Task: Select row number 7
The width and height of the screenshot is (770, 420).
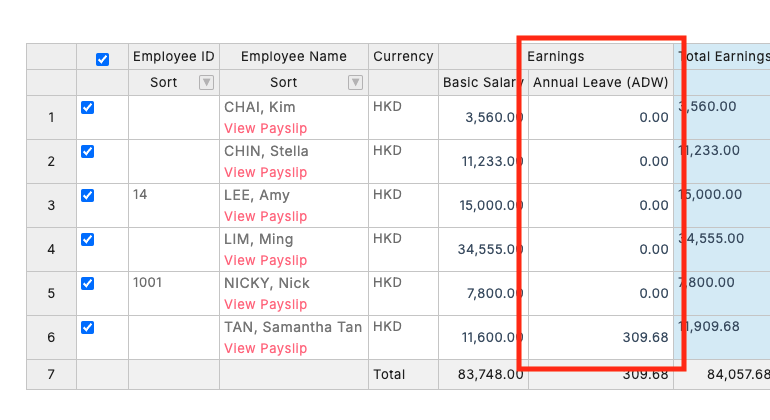Action: (51, 375)
